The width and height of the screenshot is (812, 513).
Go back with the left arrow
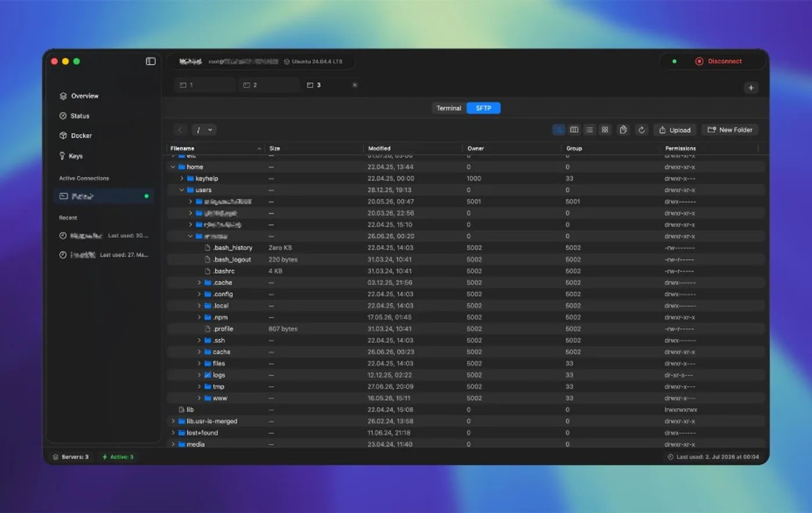click(x=180, y=130)
